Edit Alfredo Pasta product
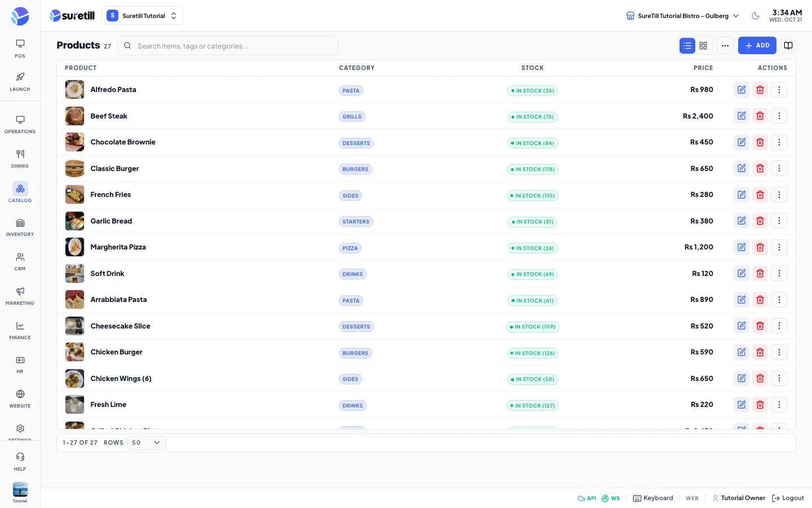 (x=742, y=90)
